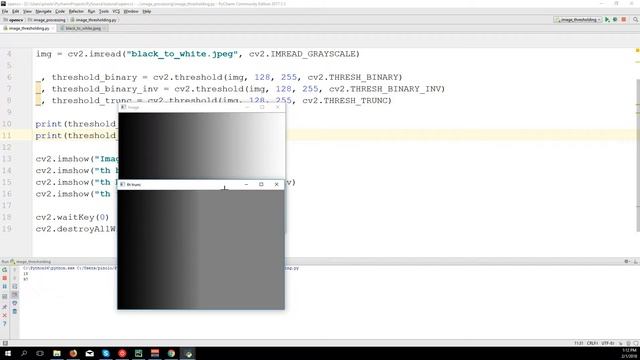Select the image_processing breadcrumb folder
The image size is (640, 360).
pos(47,20)
